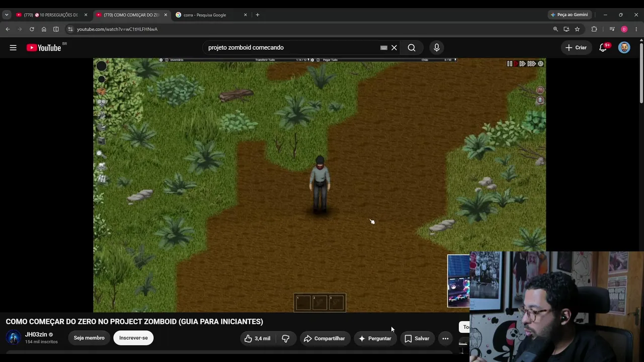This screenshot has height=362, width=644.
Task: Click 'Pegar Tudo' in game loot bar
Action: pos(330,60)
